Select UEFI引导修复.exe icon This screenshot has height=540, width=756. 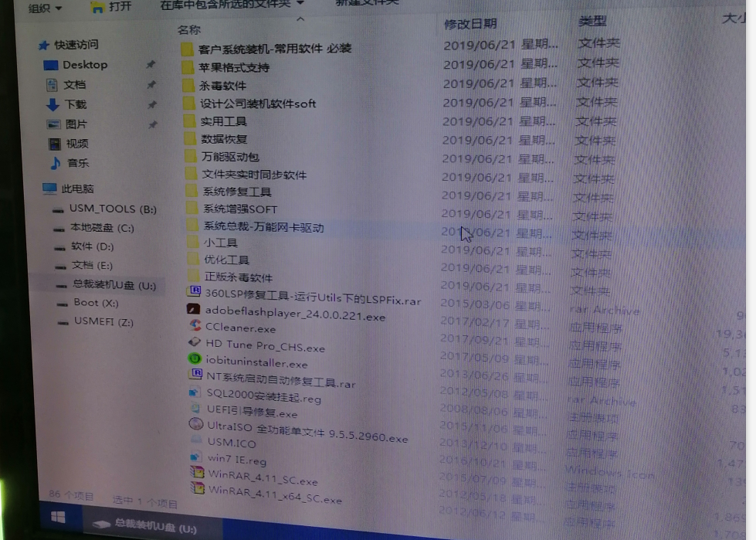195,409
